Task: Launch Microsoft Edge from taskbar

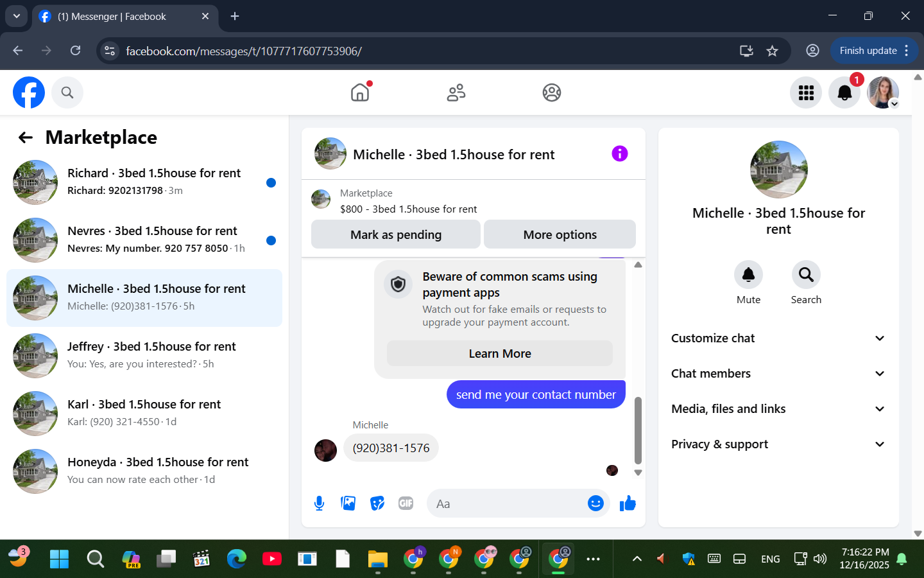Action: click(236, 559)
